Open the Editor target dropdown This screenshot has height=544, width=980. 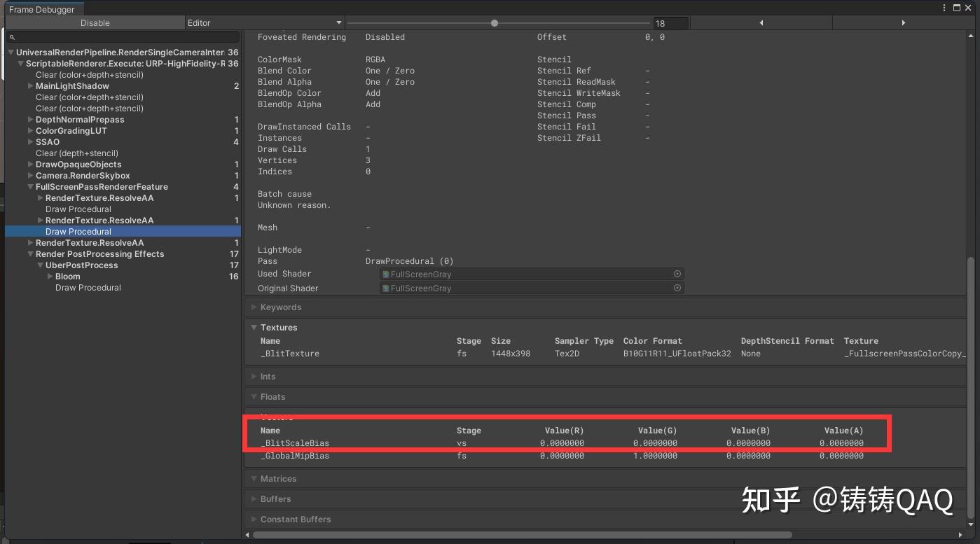coord(265,23)
